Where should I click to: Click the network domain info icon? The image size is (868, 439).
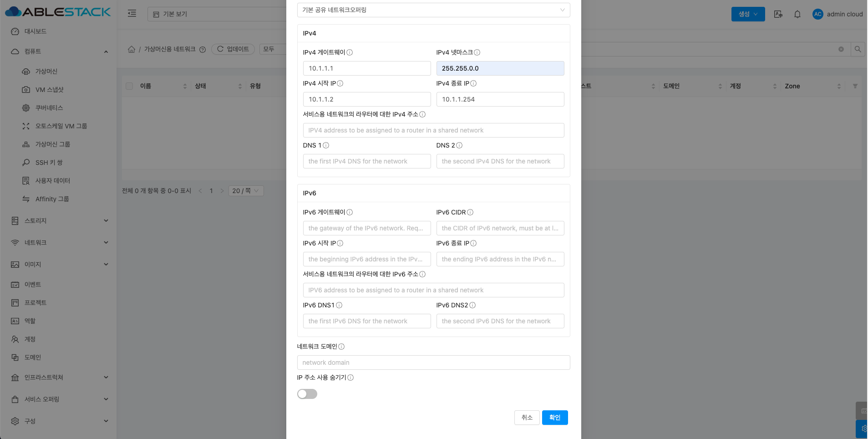tap(341, 347)
